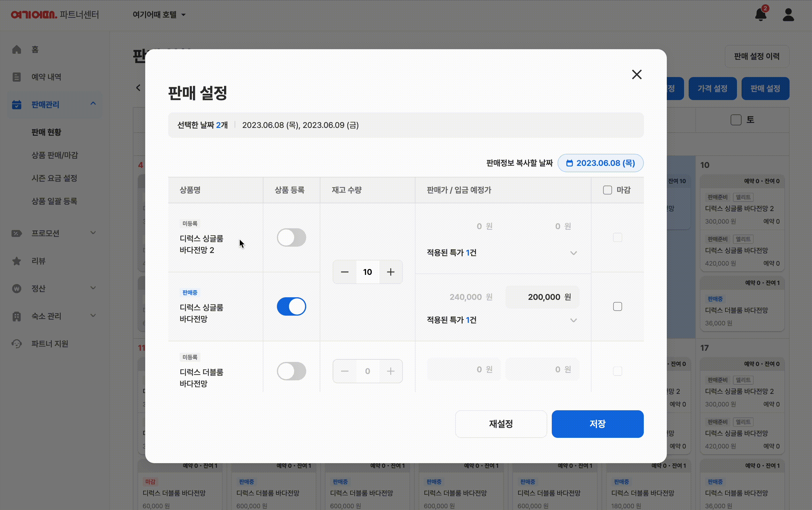This screenshot has height=510, width=812.
Task: Click the 저장 button
Action: (597, 424)
